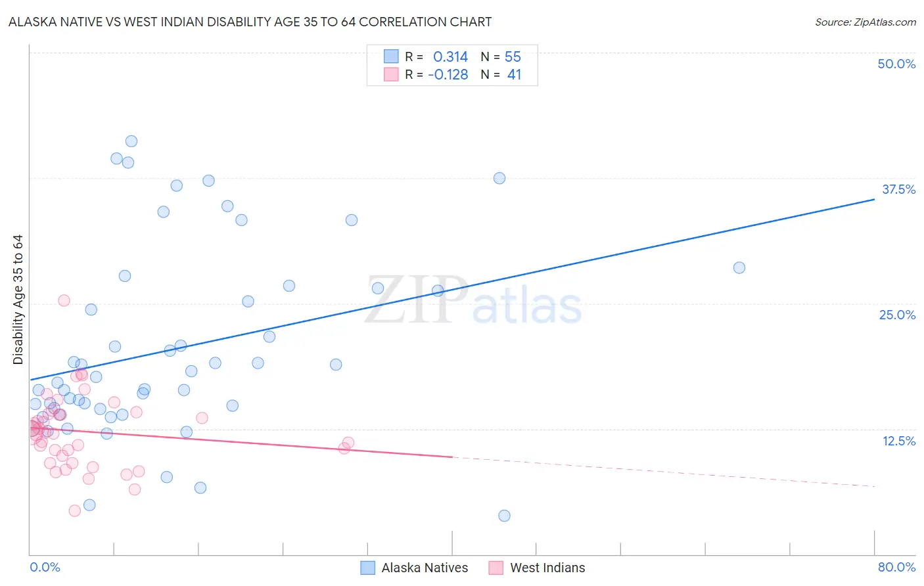Select the 50.0% y-axis label
This screenshot has height=586, width=924.
[x=896, y=64]
